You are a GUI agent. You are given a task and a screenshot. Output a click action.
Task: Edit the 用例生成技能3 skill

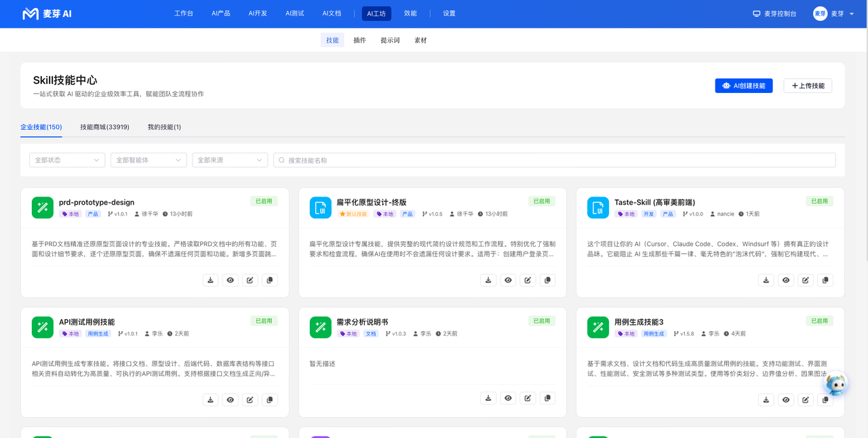point(806,400)
